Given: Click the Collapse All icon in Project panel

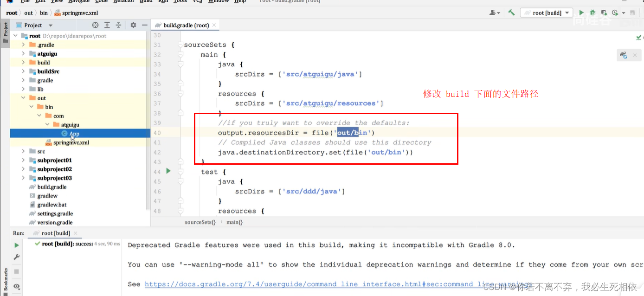Looking at the screenshot, I should (118, 25).
